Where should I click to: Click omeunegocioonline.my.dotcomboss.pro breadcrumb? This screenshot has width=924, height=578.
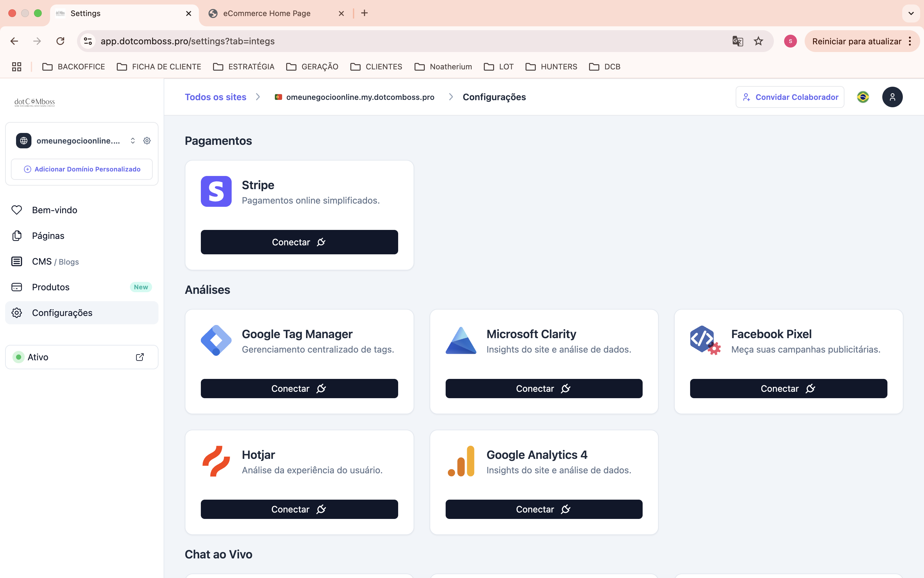pyautogui.click(x=354, y=97)
